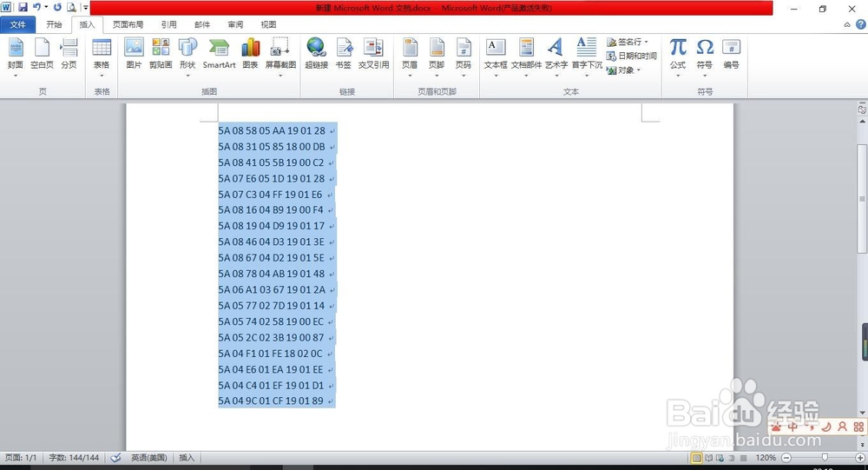The width and height of the screenshot is (868, 470).
Task: Switch to the References (引用) tab
Action: [169, 24]
